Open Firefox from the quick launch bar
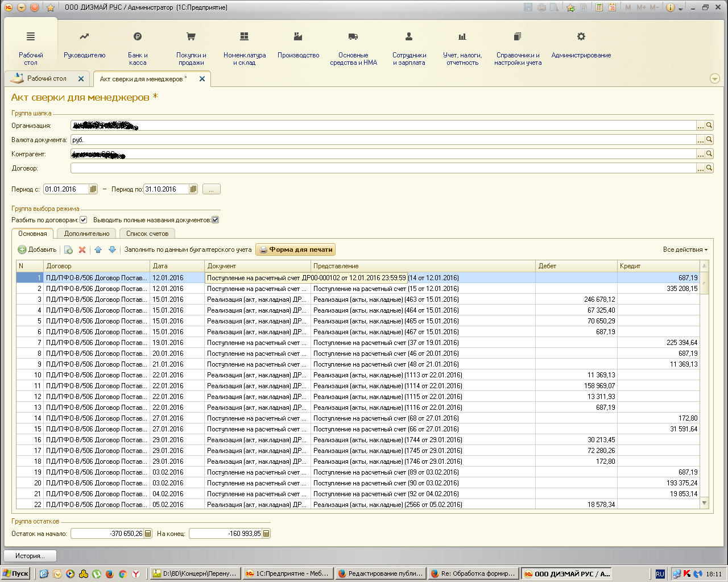The width and height of the screenshot is (728, 582). (109, 574)
